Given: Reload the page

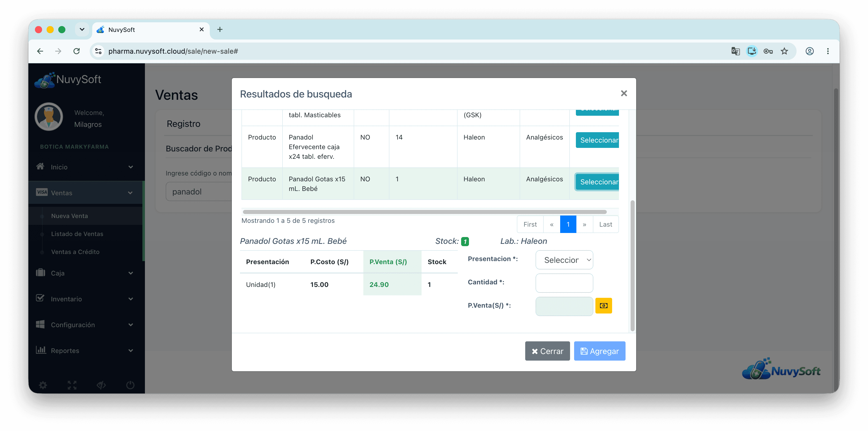Looking at the screenshot, I should point(77,51).
